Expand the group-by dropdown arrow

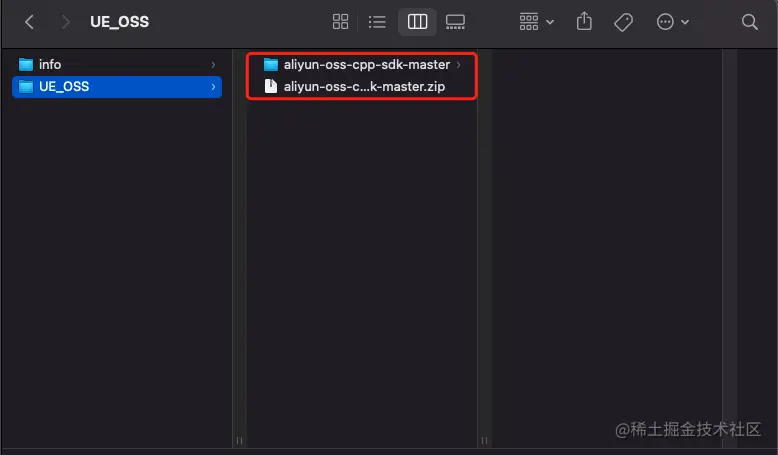[550, 22]
